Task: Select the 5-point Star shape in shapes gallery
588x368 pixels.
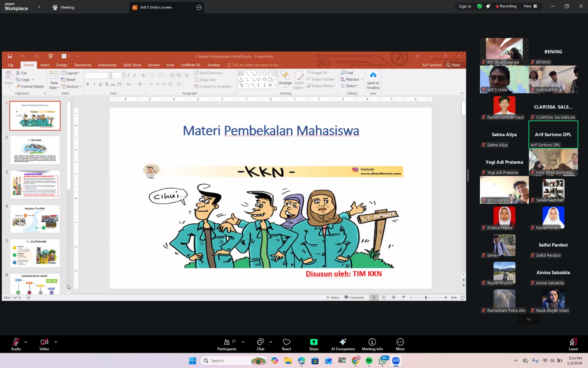Action: point(270,85)
